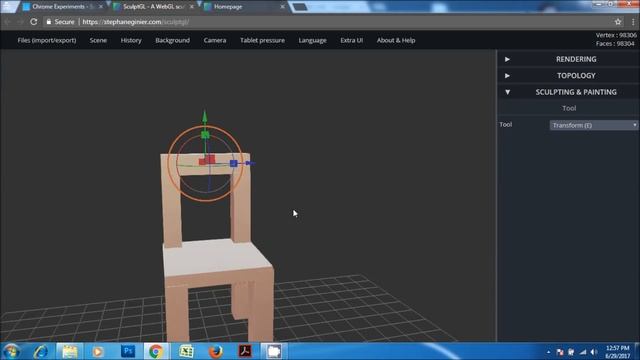The height and width of the screenshot is (360, 640).
Task: Open the Tool dropdown showing Transform (E)
Action: pos(593,125)
